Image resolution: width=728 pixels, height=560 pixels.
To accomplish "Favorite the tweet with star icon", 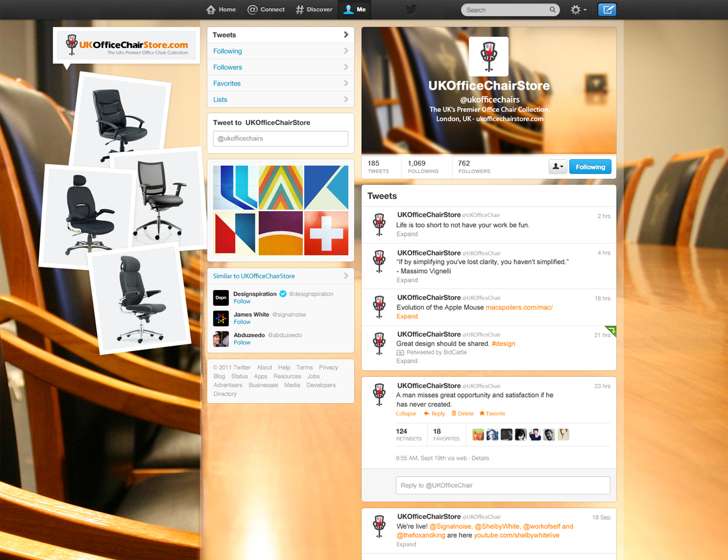I will pyautogui.click(x=482, y=413).
